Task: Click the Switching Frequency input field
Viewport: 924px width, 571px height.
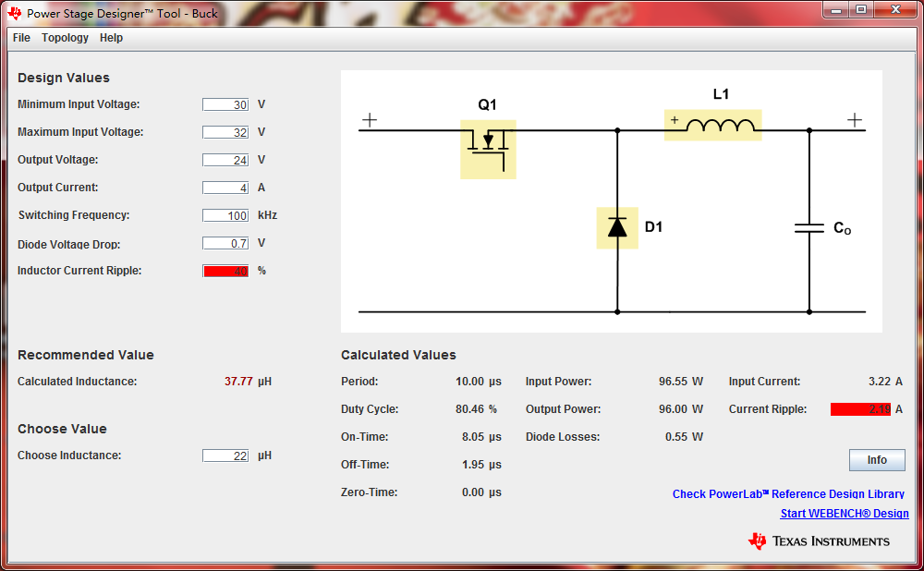Action: tap(225, 215)
